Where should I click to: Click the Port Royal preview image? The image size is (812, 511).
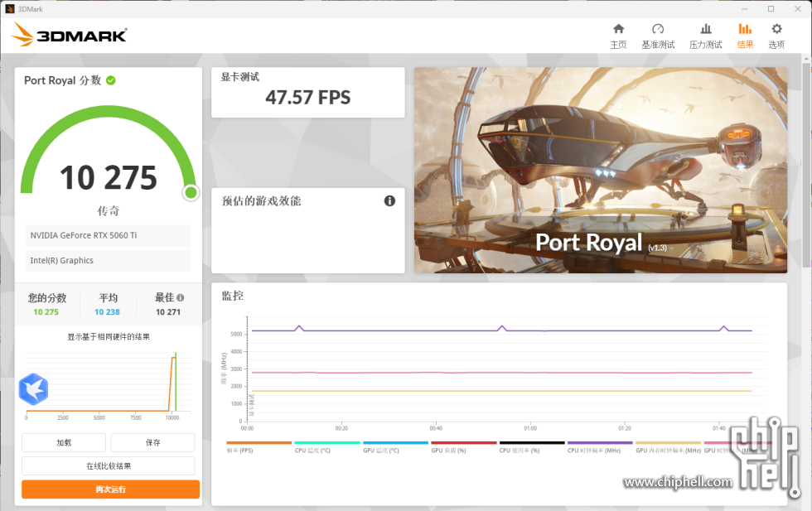pos(601,170)
